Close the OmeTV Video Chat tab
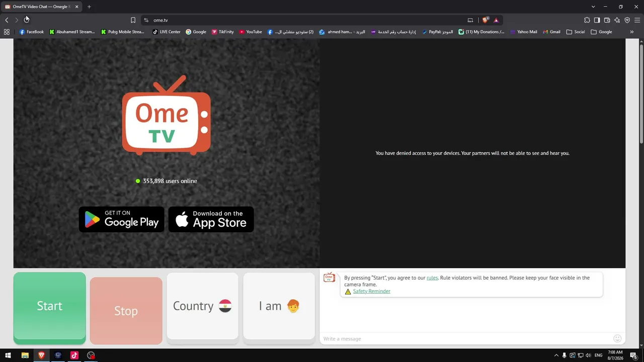Viewport: 644px width, 362px height. pyautogui.click(x=76, y=7)
